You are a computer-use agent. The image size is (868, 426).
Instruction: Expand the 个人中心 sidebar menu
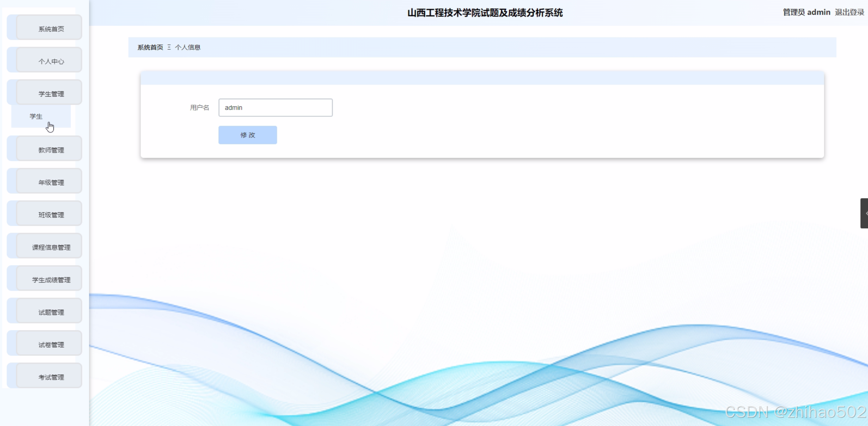click(x=51, y=61)
